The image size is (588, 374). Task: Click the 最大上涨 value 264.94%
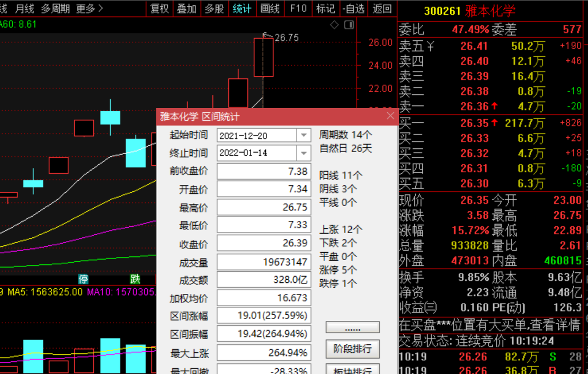click(264, 353)
